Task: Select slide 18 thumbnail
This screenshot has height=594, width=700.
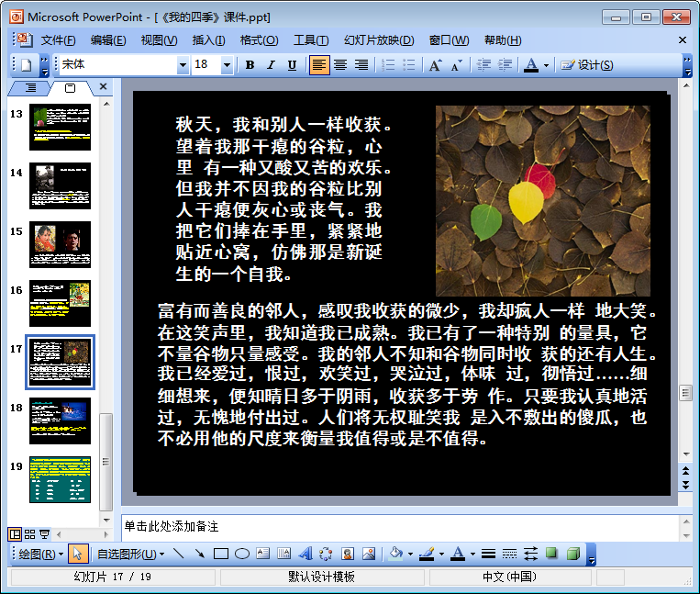Action: coord(60,420)
